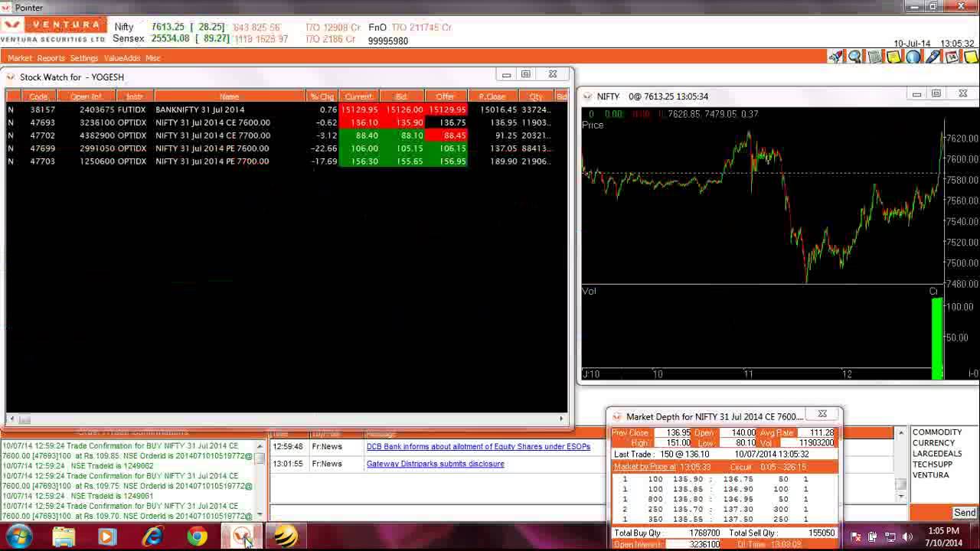Select NIFTY 31 Jul 2014 PE 7700.00 row

[286, 161]
